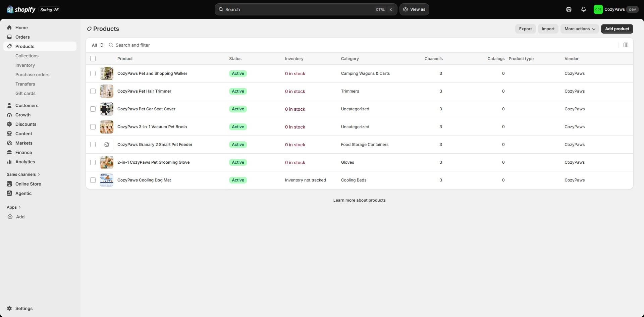Open the Pet Car Seat Cover thumbnail
644x317 pixels.
tap(107, 109)
